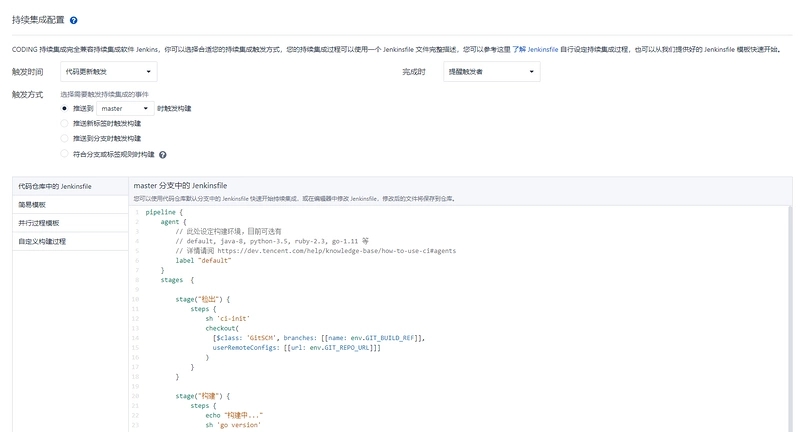Click the help icon beside 持续集成配置
This screenshot has width=800, height=432.
[73, 20]
